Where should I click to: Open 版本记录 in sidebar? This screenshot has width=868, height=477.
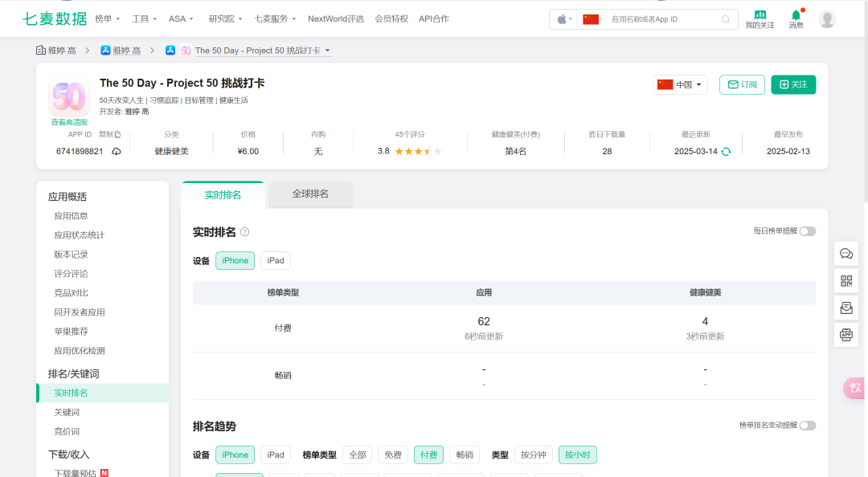pos(71,255)
